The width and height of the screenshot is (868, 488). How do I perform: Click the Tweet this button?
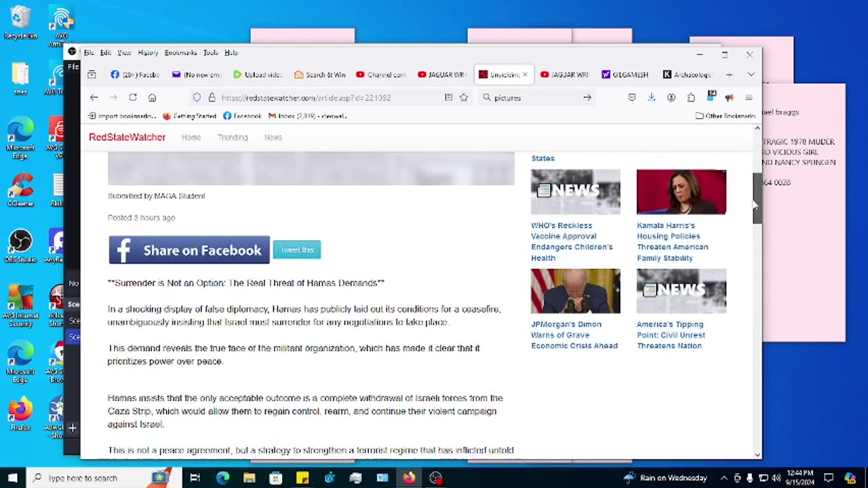[297, 250]
